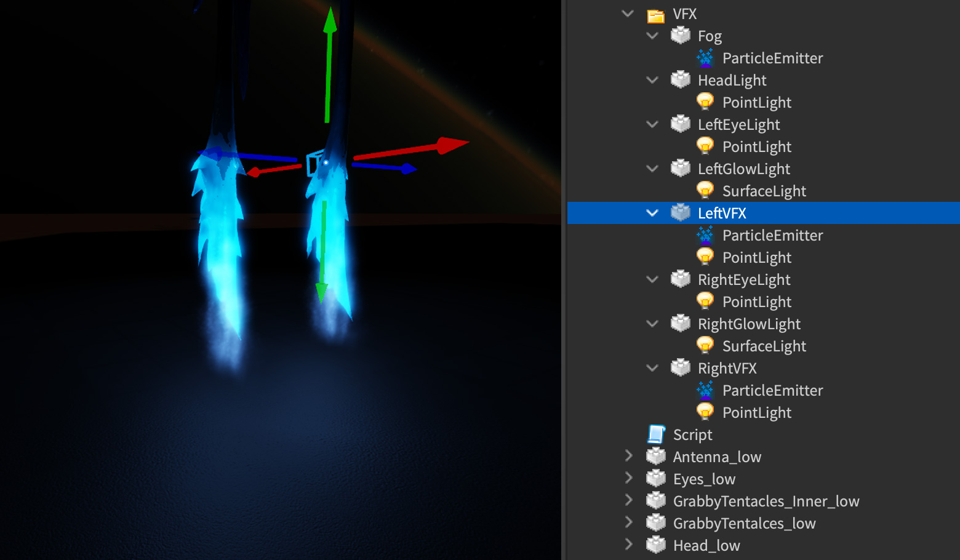Click the LeftVFX part icon
The image size is (960, 560).
click(x=681, y=212)
